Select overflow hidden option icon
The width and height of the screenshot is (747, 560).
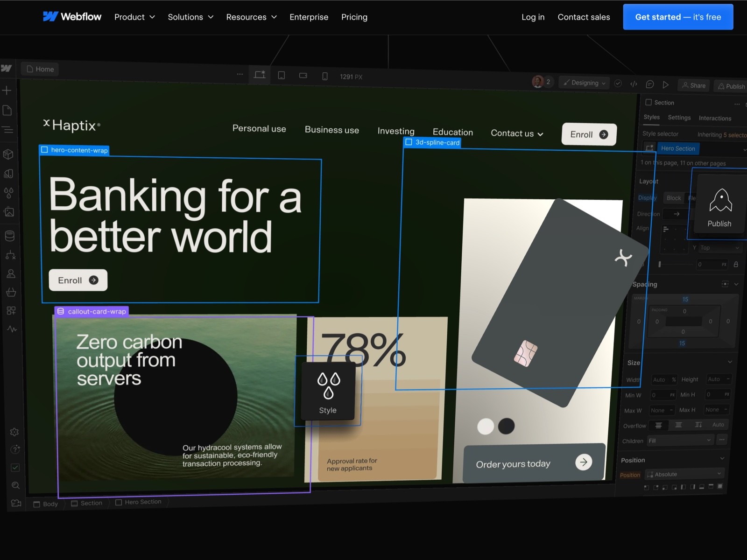click(678, 425)
